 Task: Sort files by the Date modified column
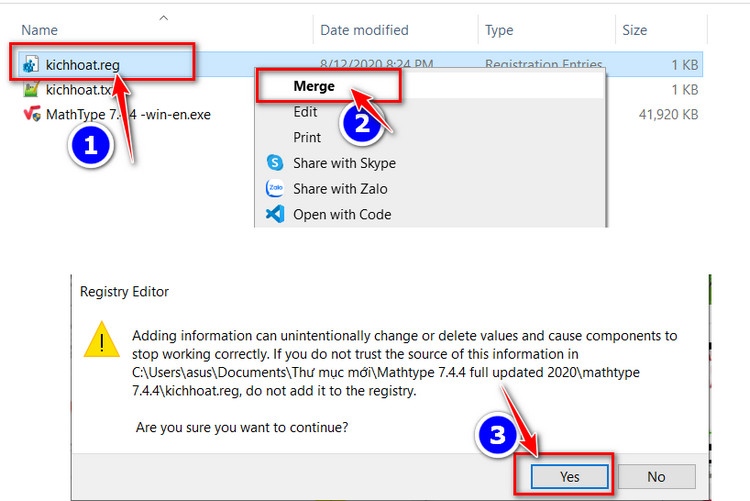click(x=364, y=30)
